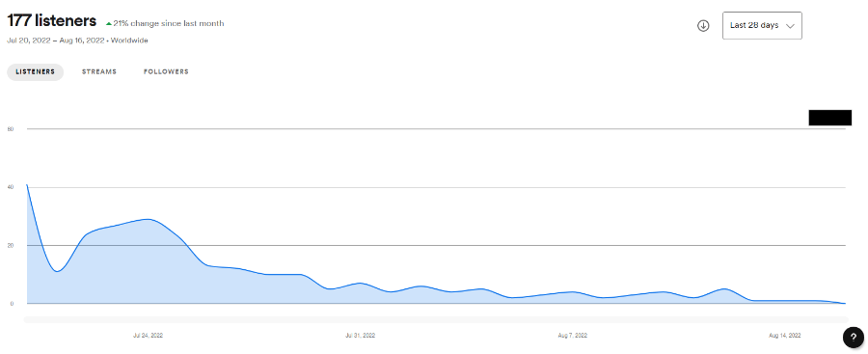This screenshot has width=868, height=354.
Task: Click the green change indicator triangle
Action: click(108, 24)
